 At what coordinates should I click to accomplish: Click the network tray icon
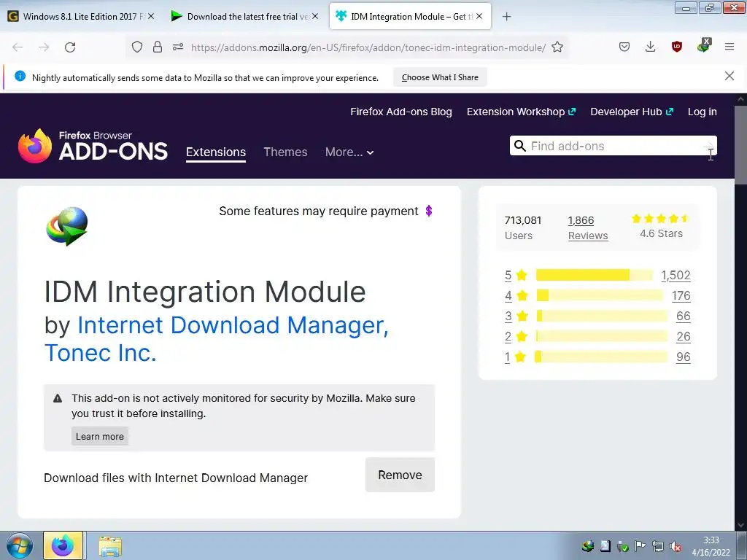click(x=658, y=546)
